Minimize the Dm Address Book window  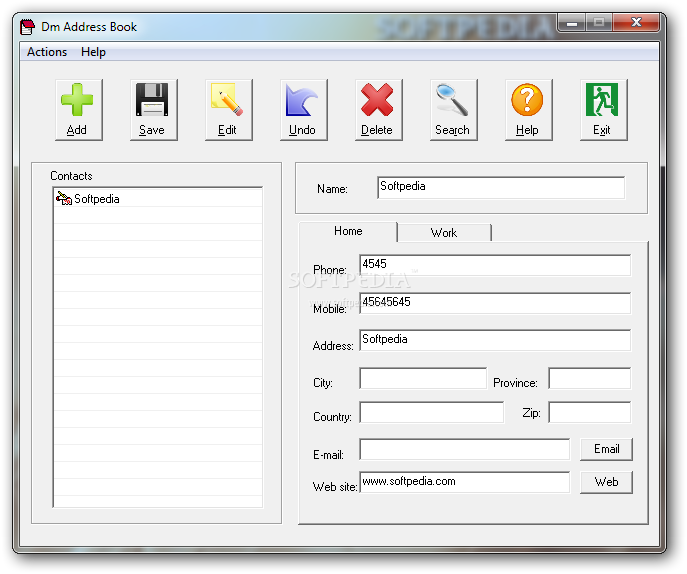[x=571, y=23]
